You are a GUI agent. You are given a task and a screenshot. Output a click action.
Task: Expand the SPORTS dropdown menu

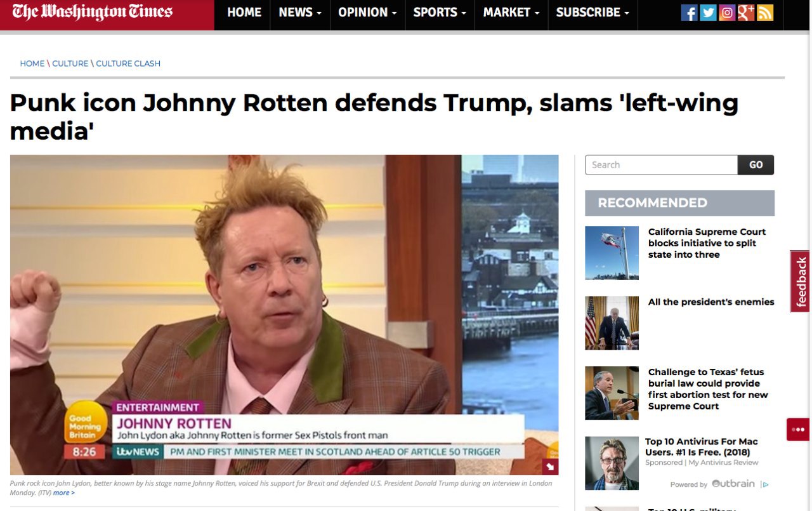440,13
